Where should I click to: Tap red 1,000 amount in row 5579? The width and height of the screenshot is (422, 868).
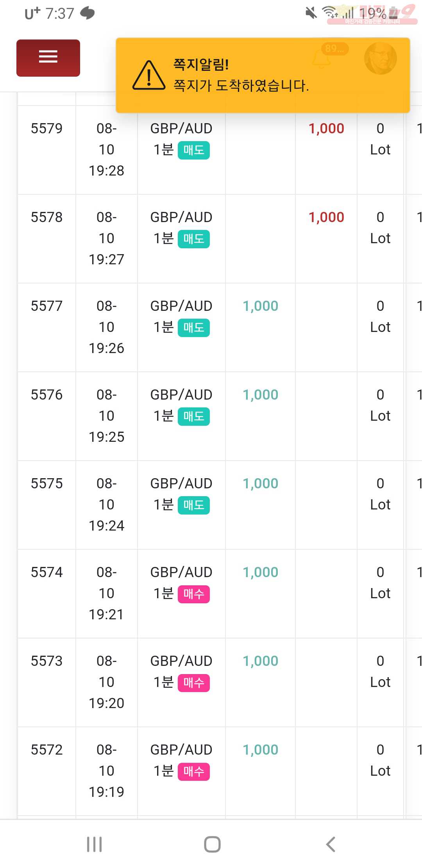[326, 129]
